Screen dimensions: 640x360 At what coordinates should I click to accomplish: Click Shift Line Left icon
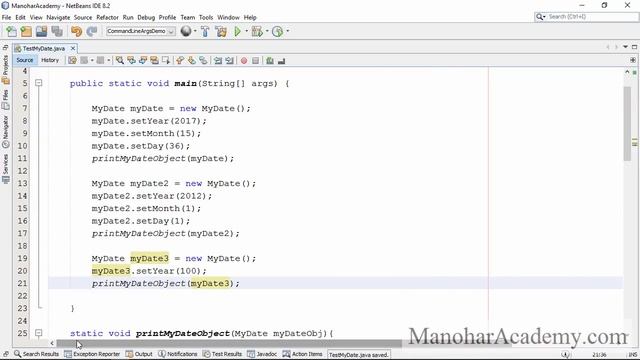click(218, 60)
